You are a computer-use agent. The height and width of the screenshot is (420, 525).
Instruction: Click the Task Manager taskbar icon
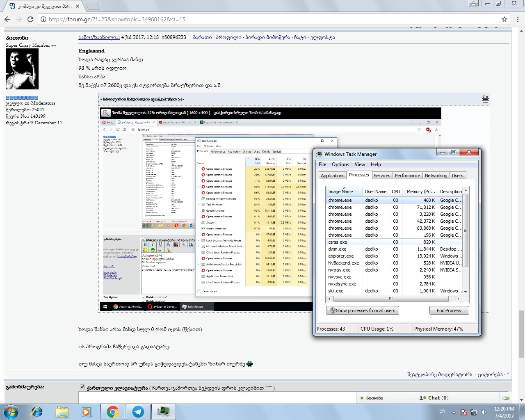163,411
